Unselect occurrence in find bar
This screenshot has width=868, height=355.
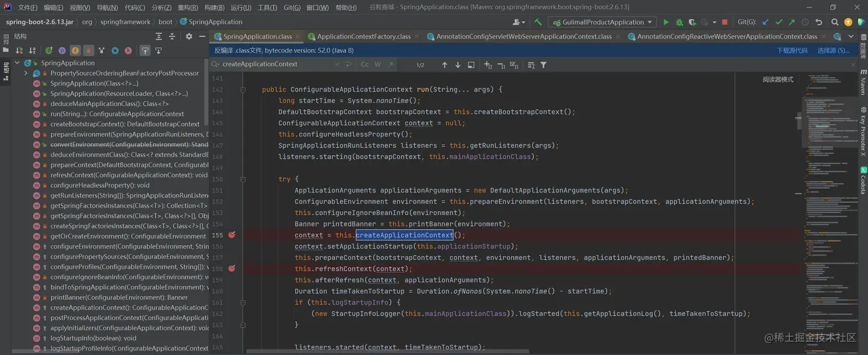pyautogui.click(x=501, y=65)
